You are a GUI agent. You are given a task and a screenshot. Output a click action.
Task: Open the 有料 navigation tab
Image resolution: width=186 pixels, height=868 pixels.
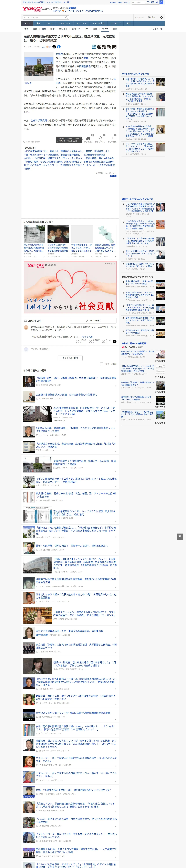click(129, 24)
